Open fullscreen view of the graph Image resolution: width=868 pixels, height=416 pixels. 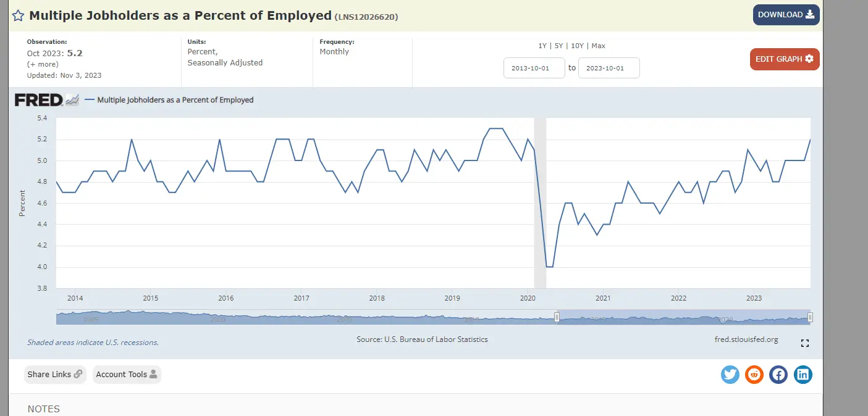click(x=804, y=343)
